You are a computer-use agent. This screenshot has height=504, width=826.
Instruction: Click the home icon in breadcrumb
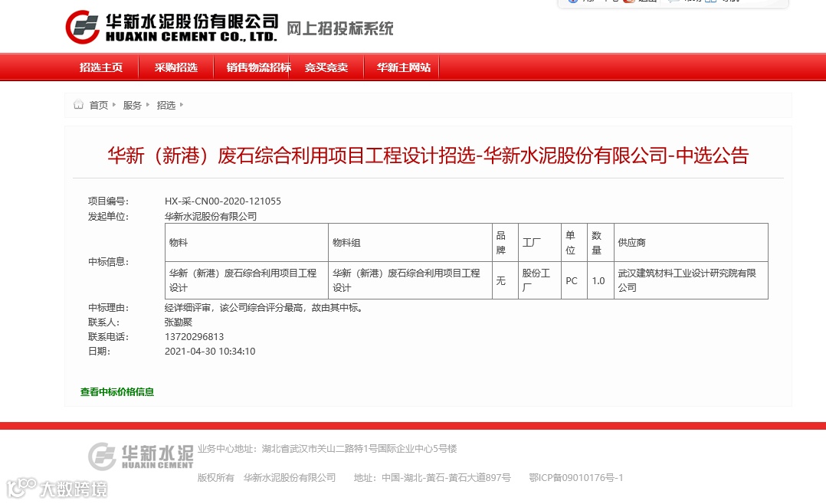tap(78, 104)
